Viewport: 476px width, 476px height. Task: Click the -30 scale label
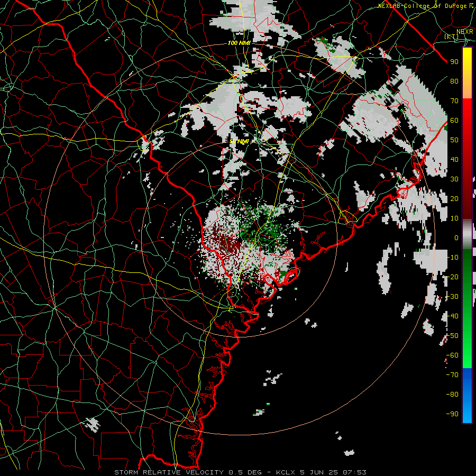[452, 297]
